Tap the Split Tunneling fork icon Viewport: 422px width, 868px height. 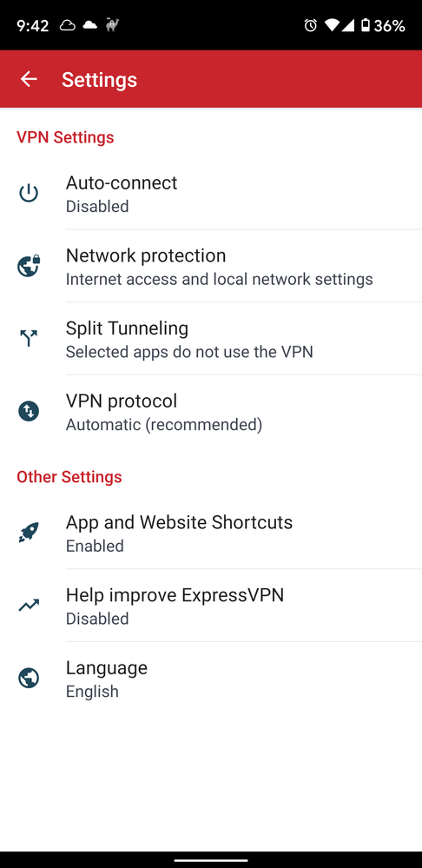28,338
